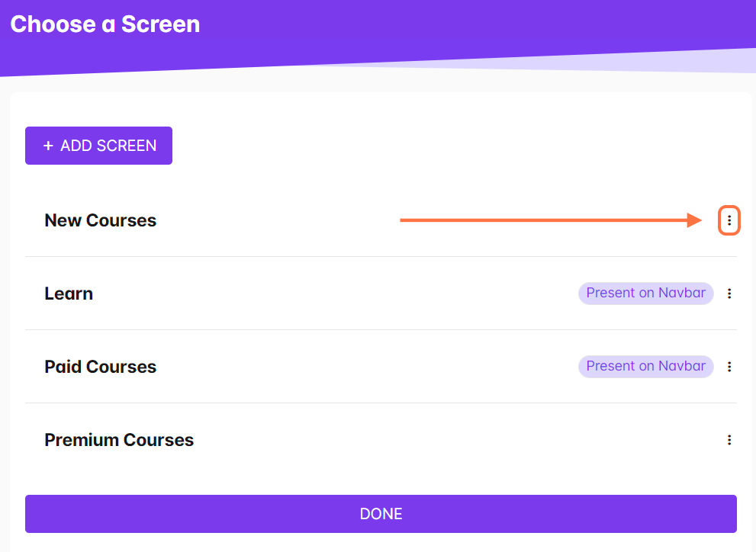The height and width of the screenshot is (552, 756).
Task: Click Paid Courses' Present on Navbar badge
Action: (645, 367)
